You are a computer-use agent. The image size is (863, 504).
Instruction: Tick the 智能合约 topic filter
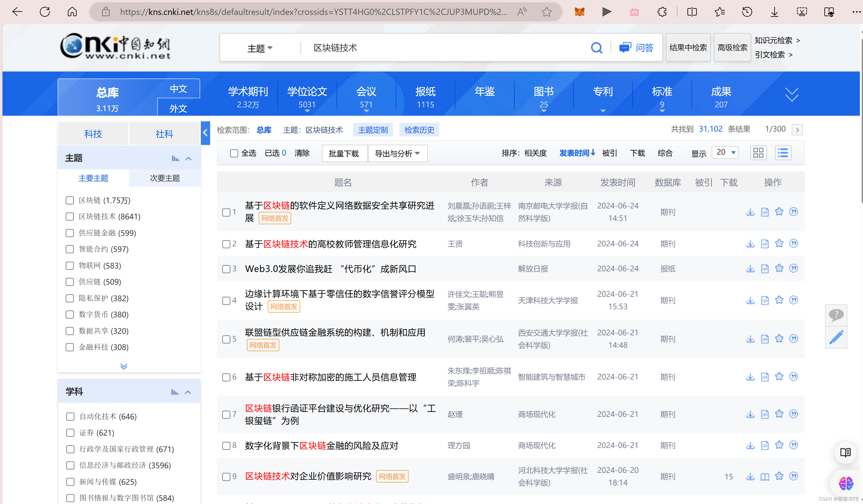[70, 249]
